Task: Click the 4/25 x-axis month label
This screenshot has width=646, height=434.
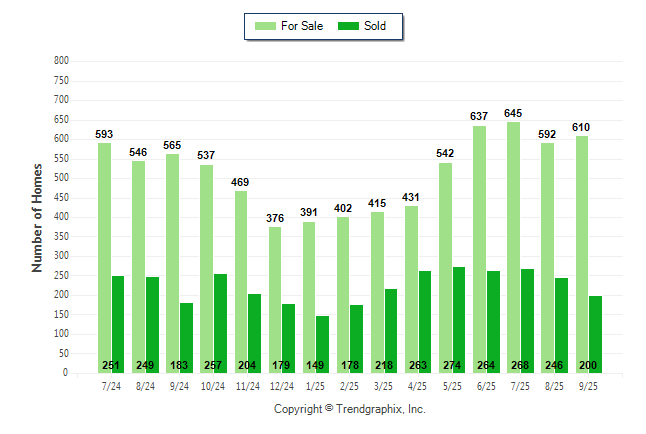Action: point(417,385)
